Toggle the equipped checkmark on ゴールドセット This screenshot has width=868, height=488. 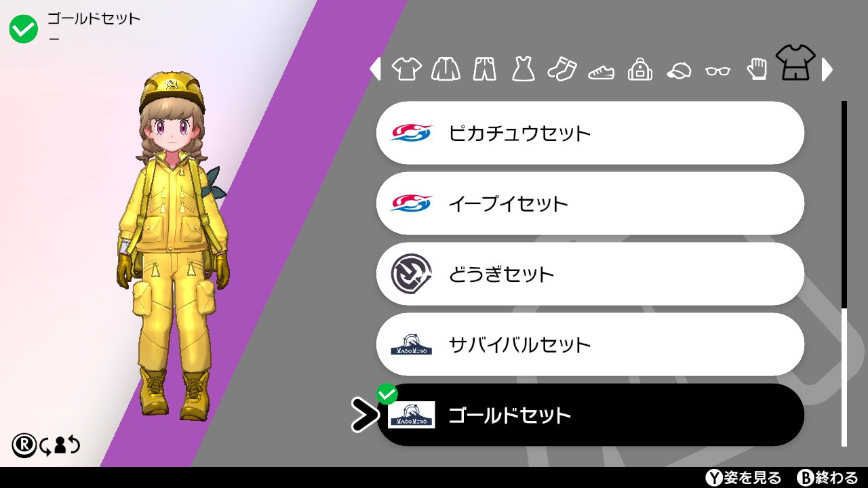click(x=387, y=394)
